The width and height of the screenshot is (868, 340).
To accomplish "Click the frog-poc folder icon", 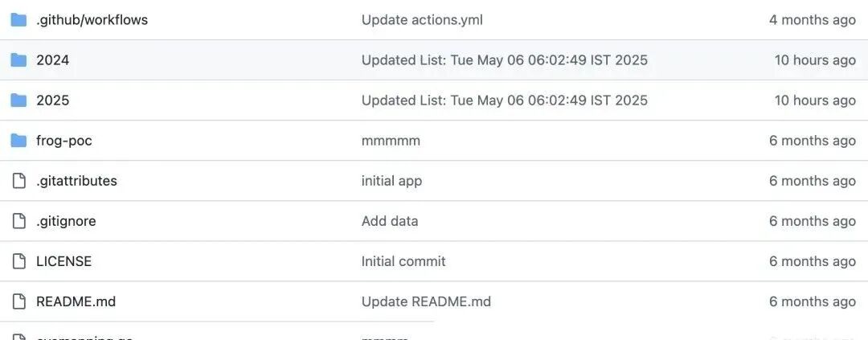I will tap(18, 141).
